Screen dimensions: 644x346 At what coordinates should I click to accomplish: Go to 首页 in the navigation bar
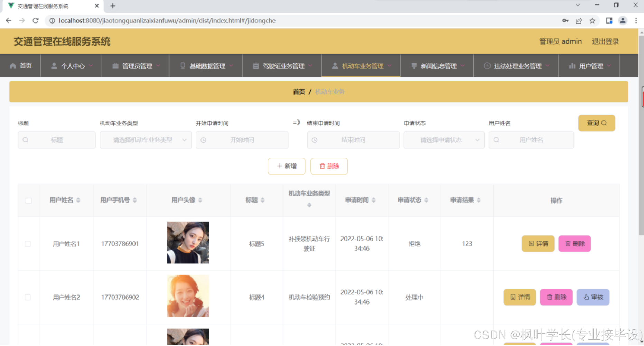point(21,66)
